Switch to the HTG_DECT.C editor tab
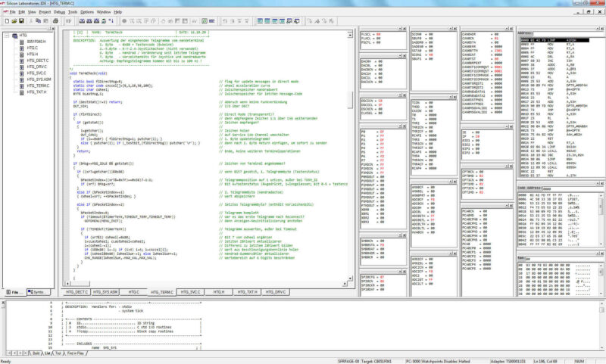606x364 pixels. tap(77, 291)
